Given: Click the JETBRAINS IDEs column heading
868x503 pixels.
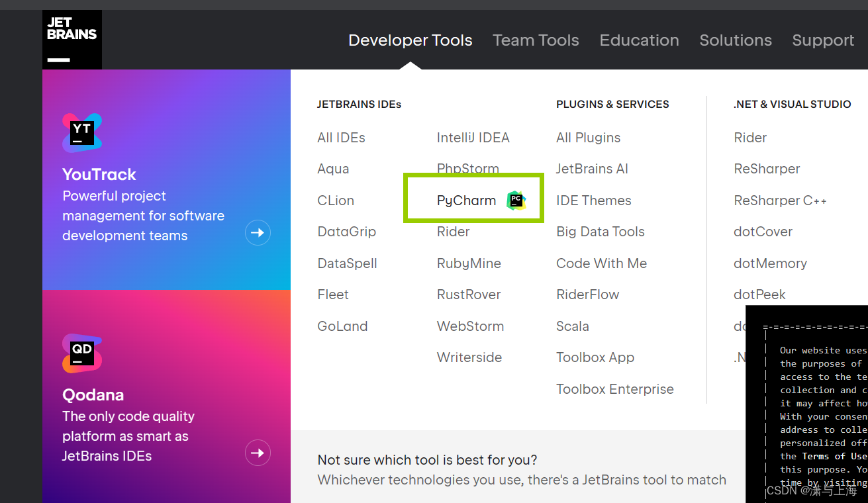Looking at the screenshot, I should pyautogui.click(x=359, y=105).
